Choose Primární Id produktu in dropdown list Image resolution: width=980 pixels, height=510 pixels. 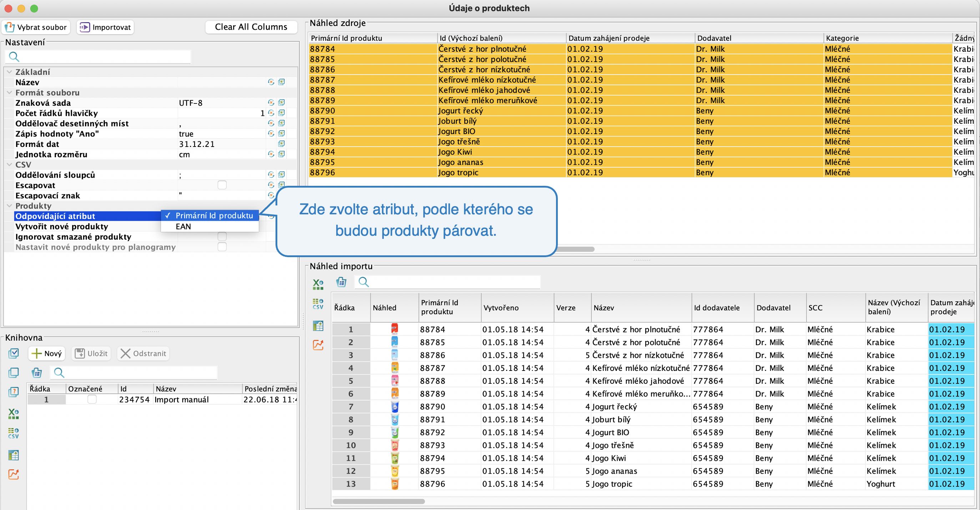click(210, 216)
